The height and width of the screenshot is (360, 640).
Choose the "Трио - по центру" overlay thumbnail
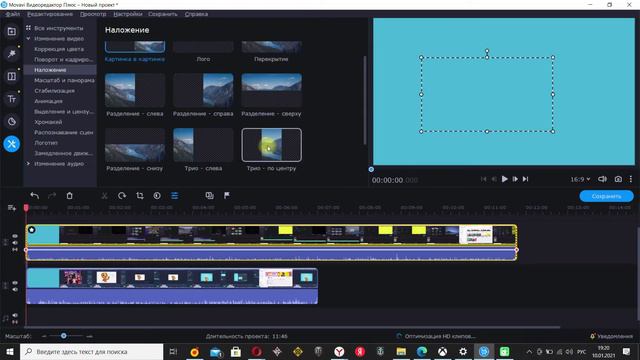[271, 145]
